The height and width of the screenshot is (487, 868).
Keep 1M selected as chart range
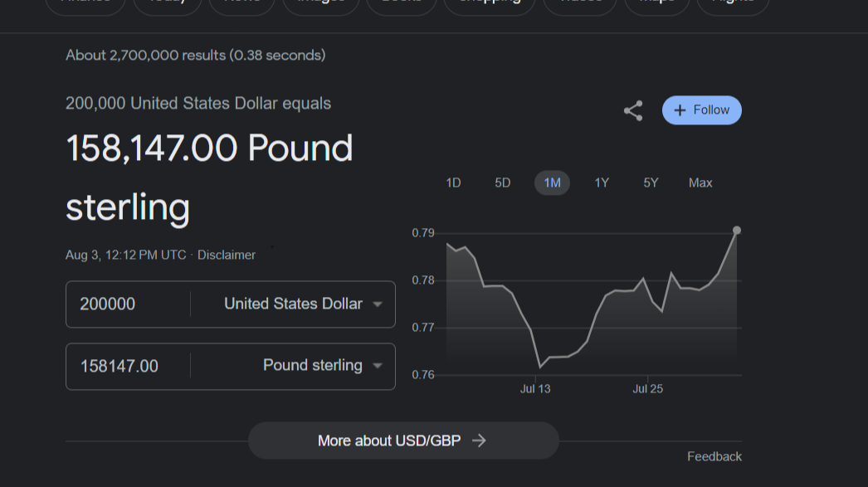pos(552,183)
